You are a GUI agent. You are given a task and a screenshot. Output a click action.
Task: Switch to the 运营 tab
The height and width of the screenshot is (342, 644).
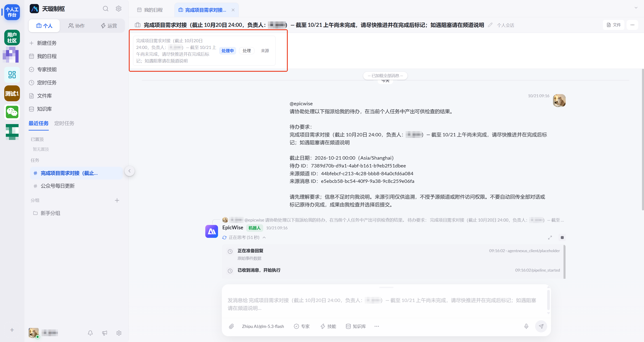109,26
